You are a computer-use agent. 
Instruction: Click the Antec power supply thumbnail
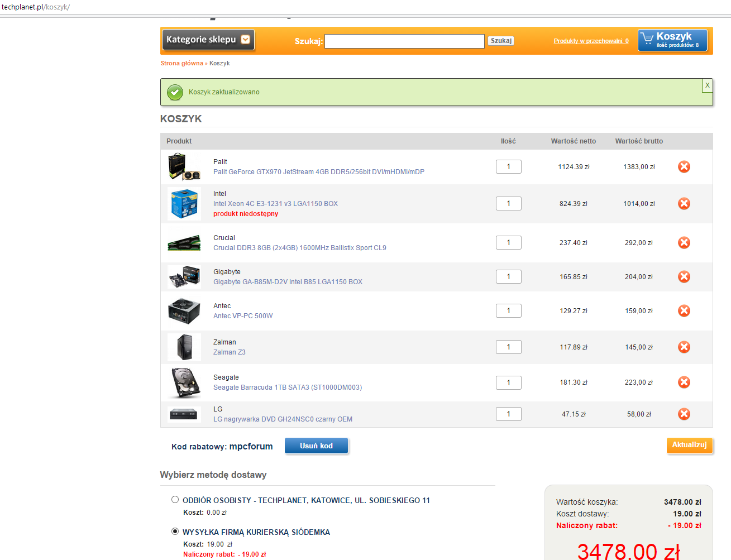pyautogui.click(x=184, y=311)
